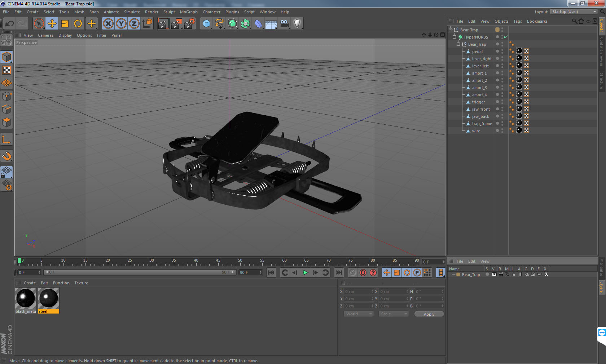Viewport: 606px width, 364px height.
Task: Click Bear_Trap layer color swatch
Action: point(458,275)
